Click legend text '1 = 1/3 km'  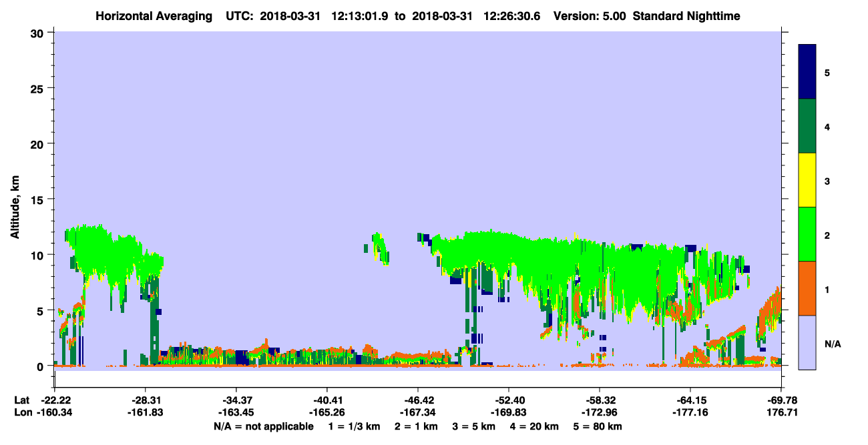355,426
